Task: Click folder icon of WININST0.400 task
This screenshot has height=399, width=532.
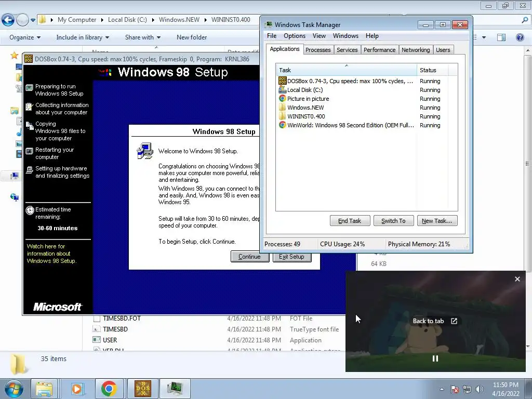Action: click(x=282, y=116)
